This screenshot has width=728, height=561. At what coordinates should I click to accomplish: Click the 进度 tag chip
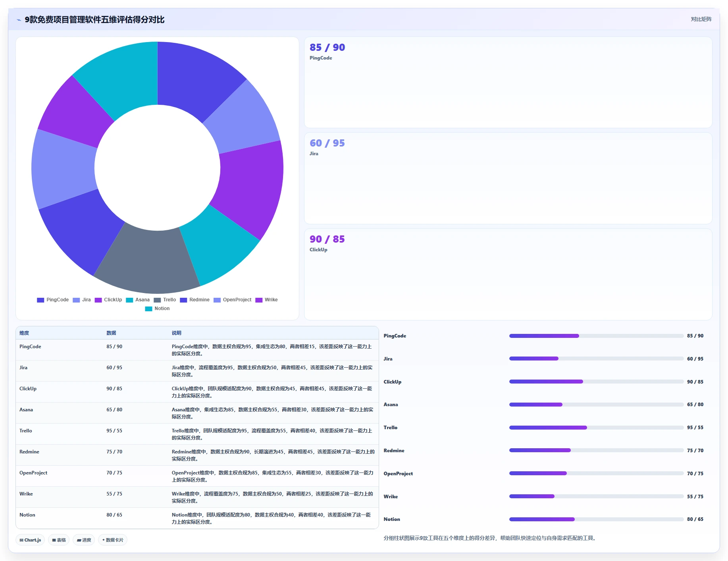click(84, 540)
